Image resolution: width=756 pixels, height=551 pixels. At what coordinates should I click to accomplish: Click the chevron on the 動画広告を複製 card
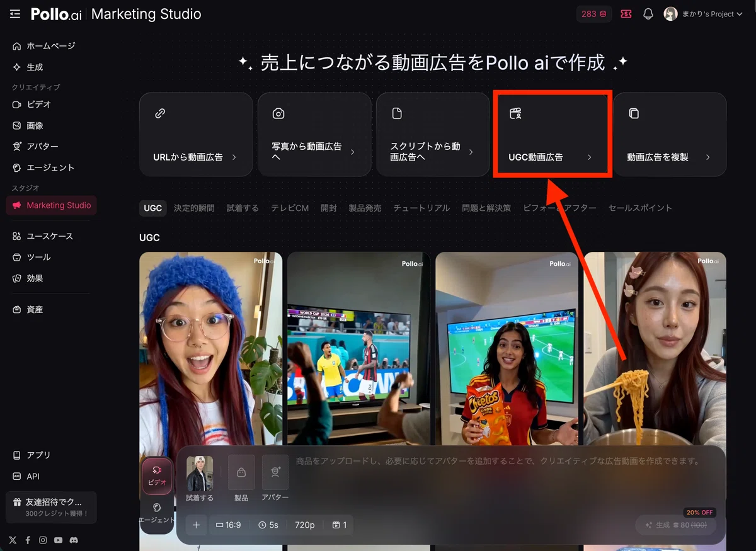707,157
